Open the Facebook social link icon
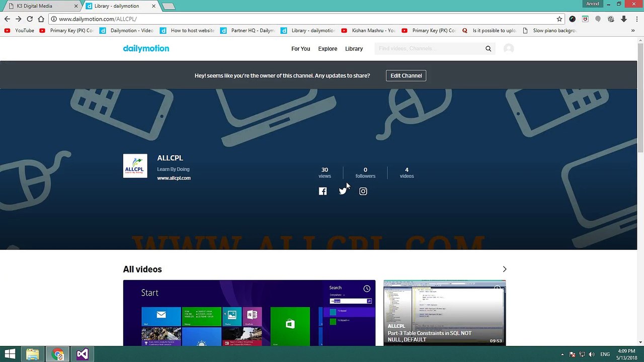 [323, 191]
